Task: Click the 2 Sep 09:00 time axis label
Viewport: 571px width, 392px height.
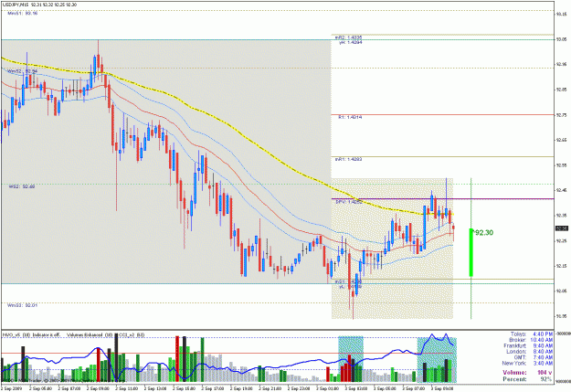Action: point(98,388)
